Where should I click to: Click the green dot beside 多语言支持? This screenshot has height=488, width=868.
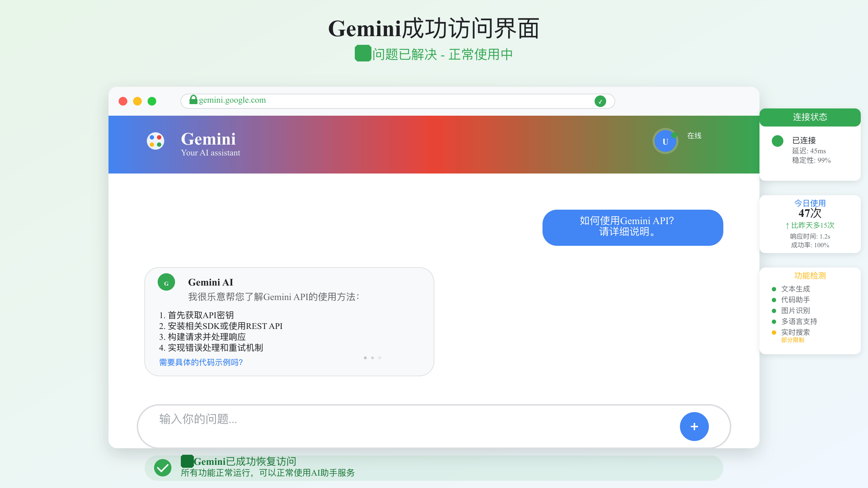774,322
